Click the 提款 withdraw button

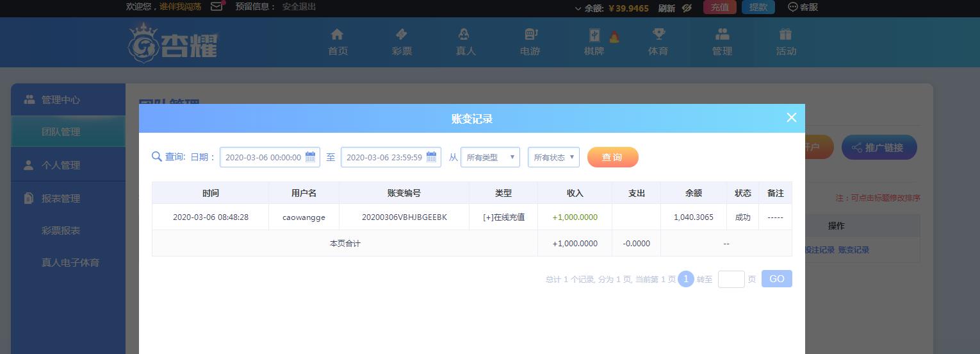pyautogui.click(x=758, y=7)
